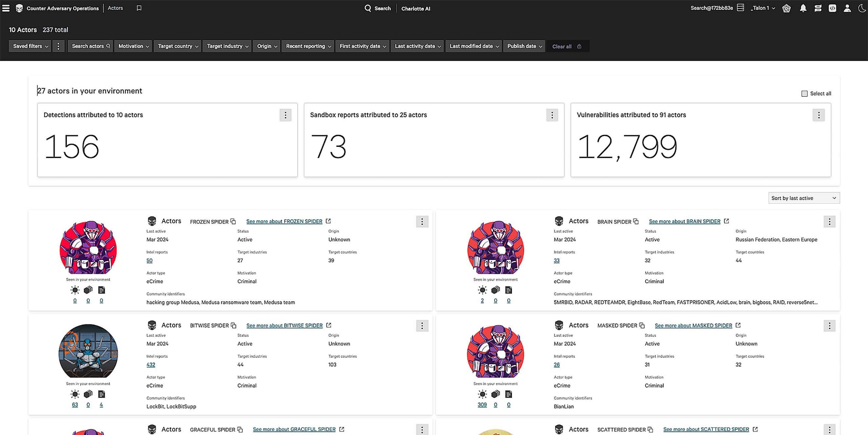868x435 pixels.
Task: Open the chat feedback icon in the top bar
Action: (x=818, y=8)
